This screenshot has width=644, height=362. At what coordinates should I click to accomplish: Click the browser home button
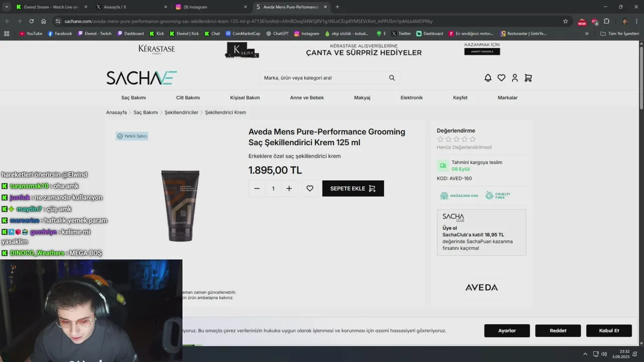pyautogui.click(x=43, y=21)
